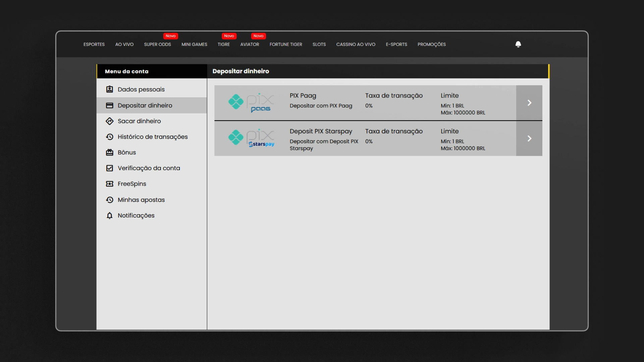The height and width of the screenshot is (362, 644).
Task: Click the 'Deposit PIX Starspay' title text
Action: [x=321, y=131]
